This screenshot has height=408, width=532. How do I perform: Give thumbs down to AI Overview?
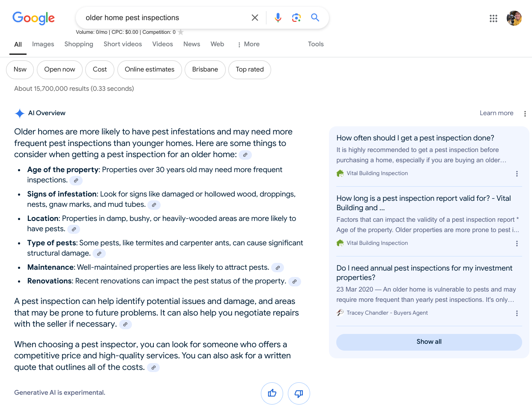click(x=299, y=393)
